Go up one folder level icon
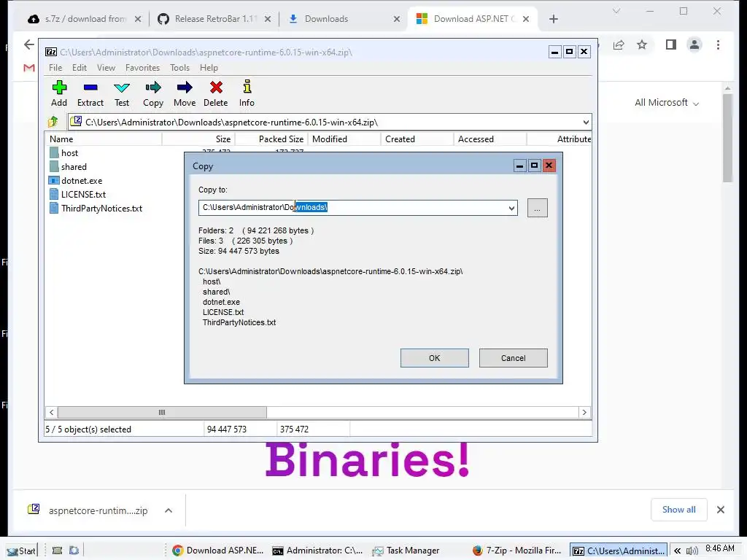 coord(53,122)
